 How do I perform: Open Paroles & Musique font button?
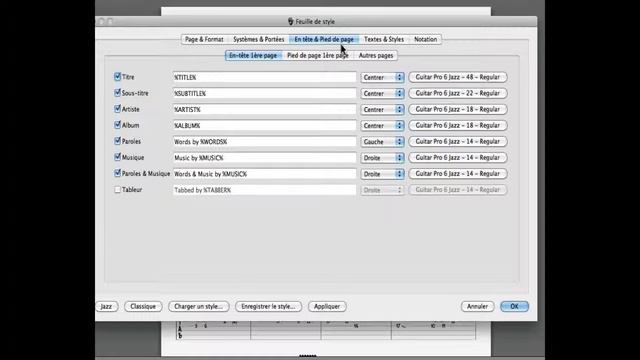[458, 173]
